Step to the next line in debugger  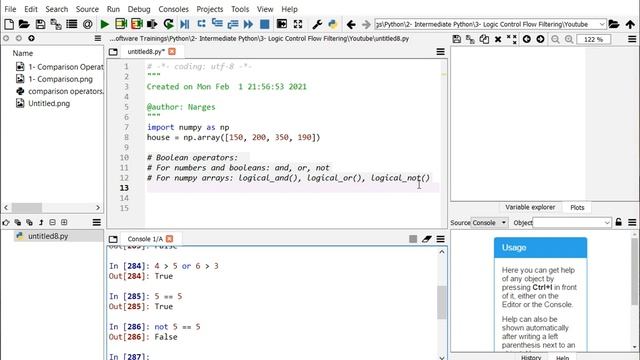[201, 24]
